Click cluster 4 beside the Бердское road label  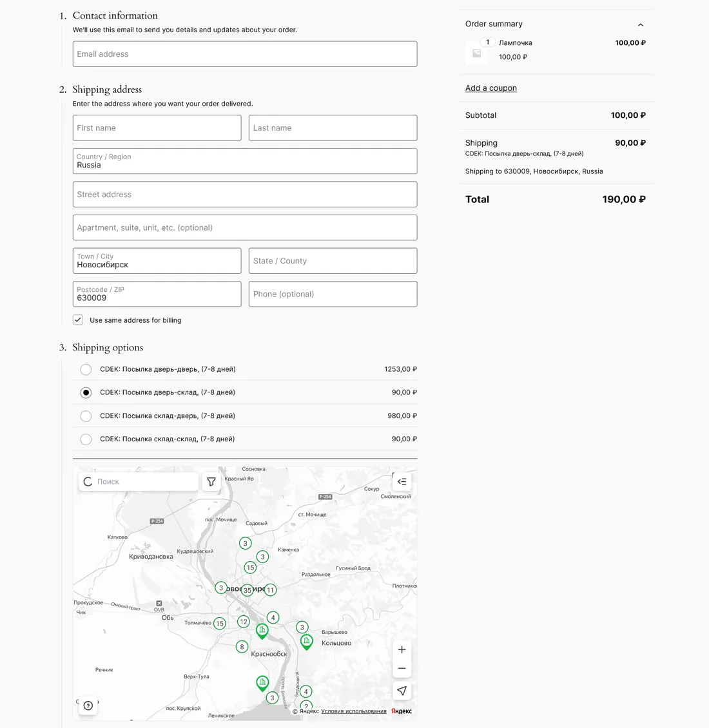[x=306, y=691]
